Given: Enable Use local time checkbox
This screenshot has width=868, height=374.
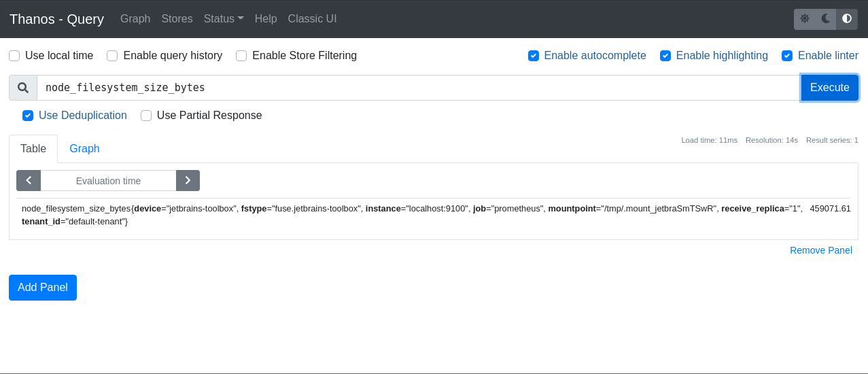Looking at the screenshot, I should (x=14, y=56).
